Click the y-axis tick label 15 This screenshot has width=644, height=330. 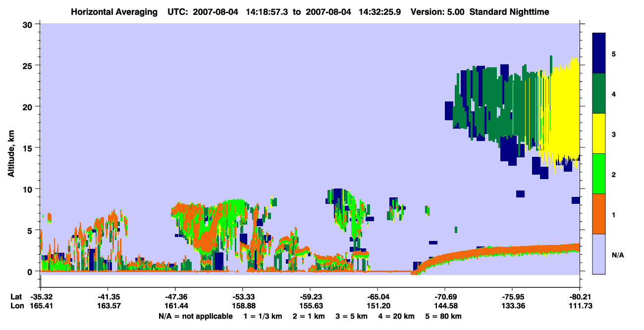click(x=29, y=148)
